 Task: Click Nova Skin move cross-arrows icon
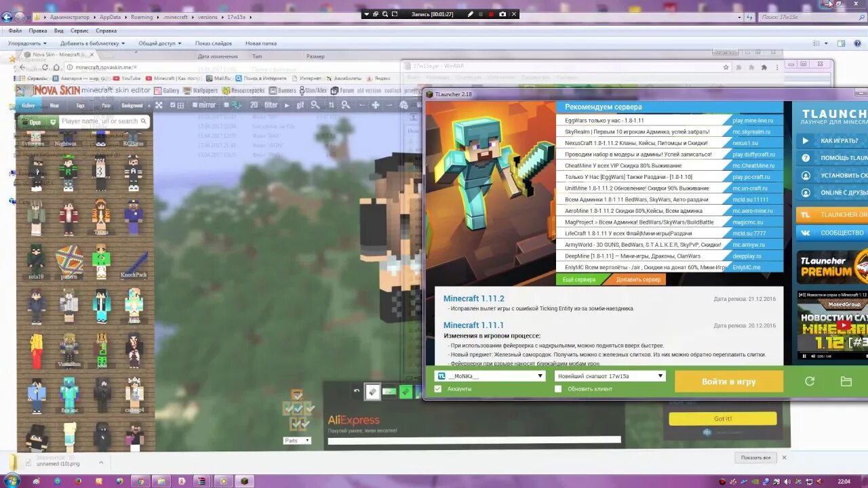(x=375, y=105)
